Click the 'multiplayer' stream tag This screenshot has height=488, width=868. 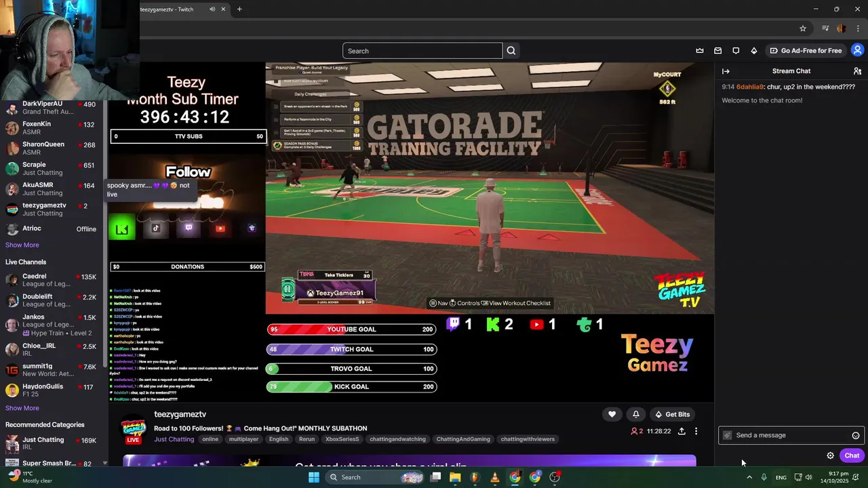[243, 439]
